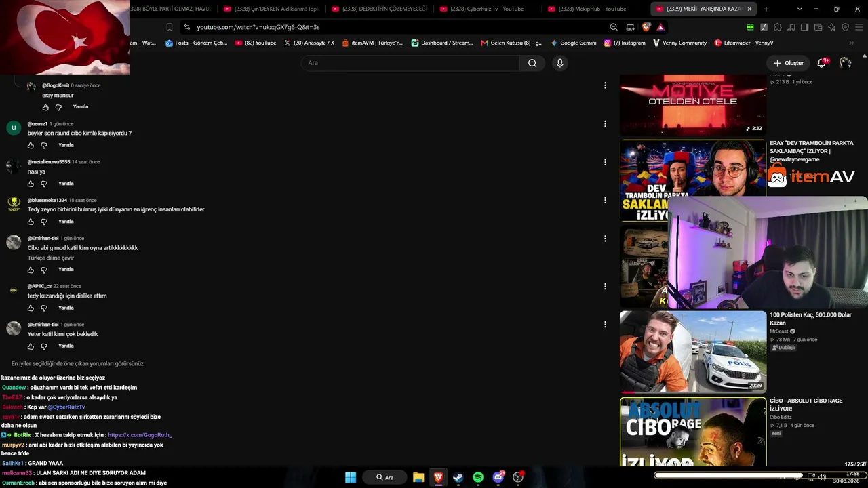Expand hidden bookmarks overflow chevron
868x488 pixels.
[x=851, y=43]
